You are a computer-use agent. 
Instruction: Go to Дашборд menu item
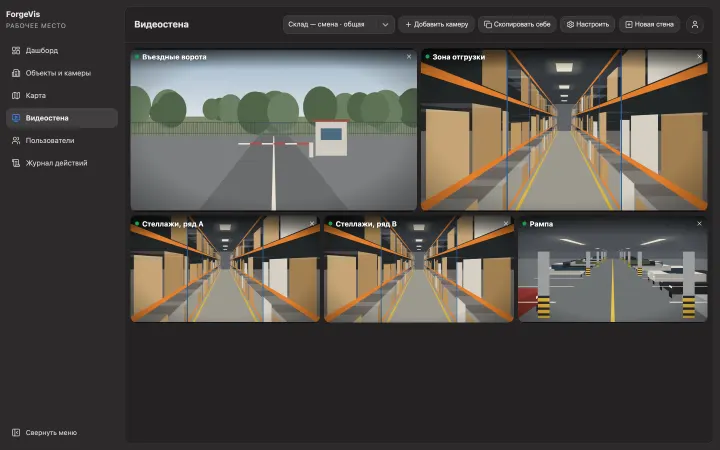pos(62,51)
